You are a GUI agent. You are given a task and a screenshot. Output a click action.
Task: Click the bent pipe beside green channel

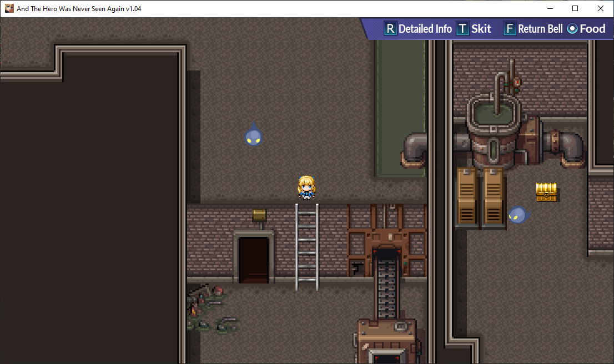click(414, 151)
